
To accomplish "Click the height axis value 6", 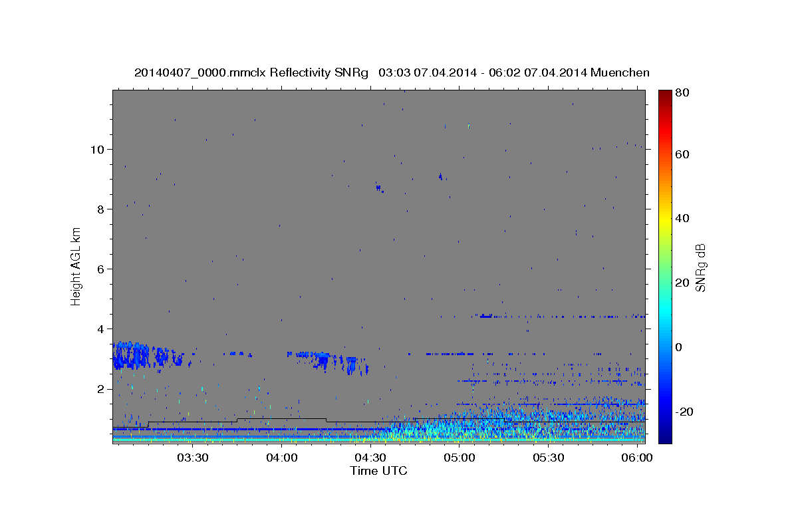I will click(x=100, y=269).
